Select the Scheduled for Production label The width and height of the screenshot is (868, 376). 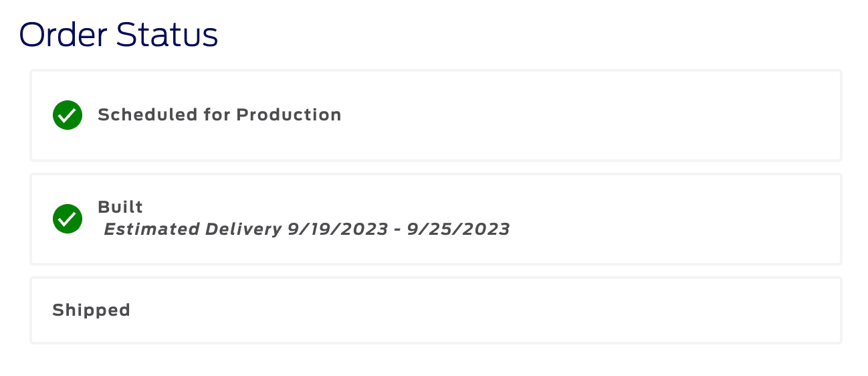pos(219,115)
